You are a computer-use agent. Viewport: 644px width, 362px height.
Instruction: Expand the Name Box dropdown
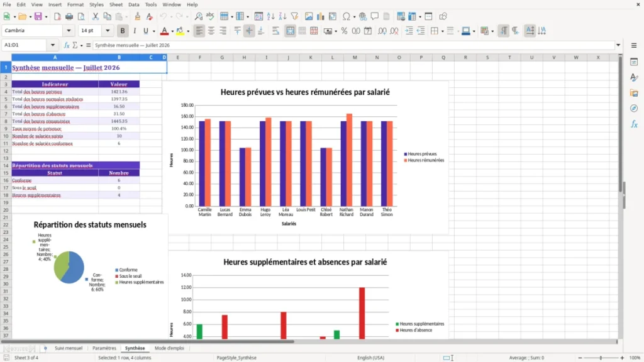pyautogui.click(x=53, y=45)
